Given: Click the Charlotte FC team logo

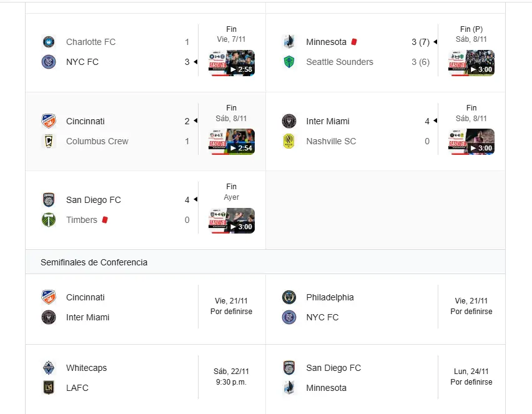Looking at the screenshot, I should (48, 42).
